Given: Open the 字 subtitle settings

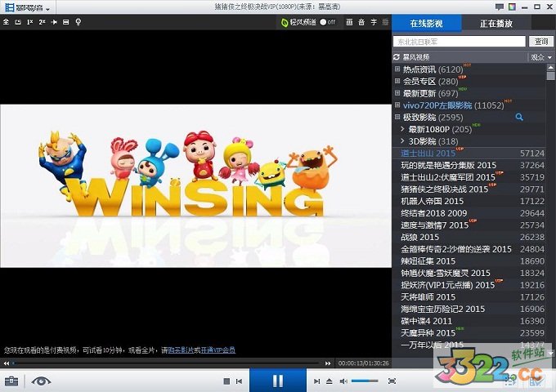Looking at the screenshot, I should [374, 22].
